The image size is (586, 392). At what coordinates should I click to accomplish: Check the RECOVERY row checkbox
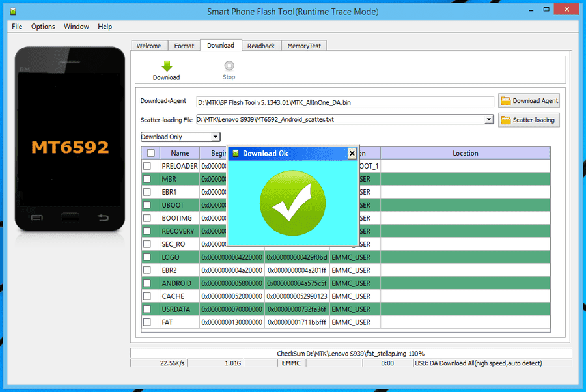(x=147, y=231)
